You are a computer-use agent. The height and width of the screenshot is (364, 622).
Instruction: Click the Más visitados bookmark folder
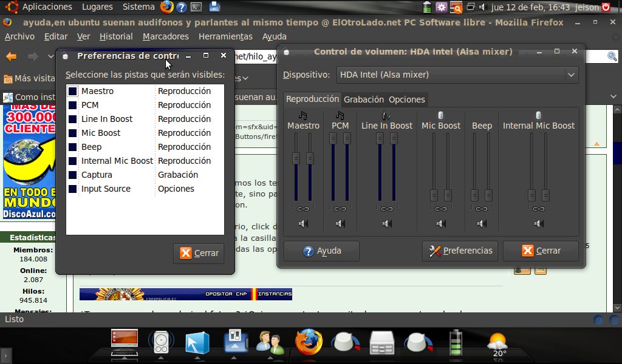tap(30, 78)
